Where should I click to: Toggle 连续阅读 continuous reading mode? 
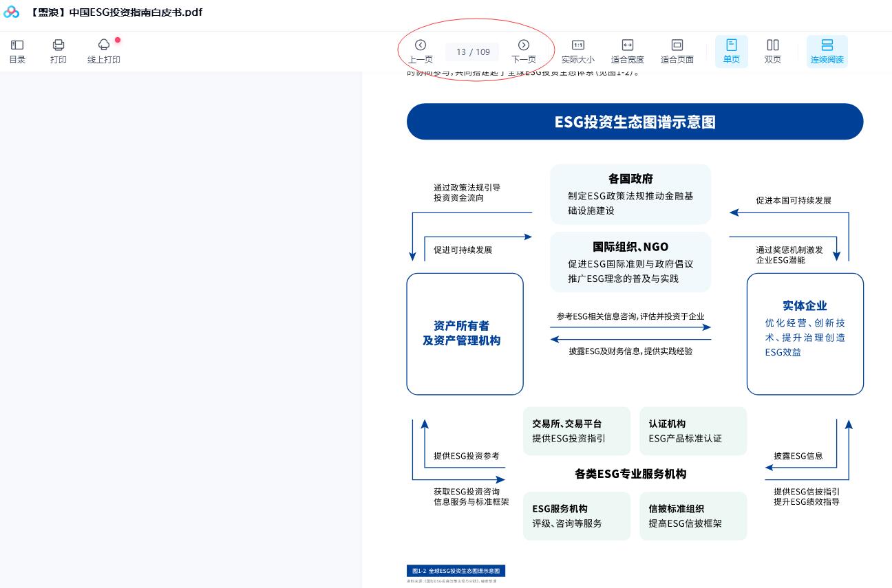pos(827,52)
